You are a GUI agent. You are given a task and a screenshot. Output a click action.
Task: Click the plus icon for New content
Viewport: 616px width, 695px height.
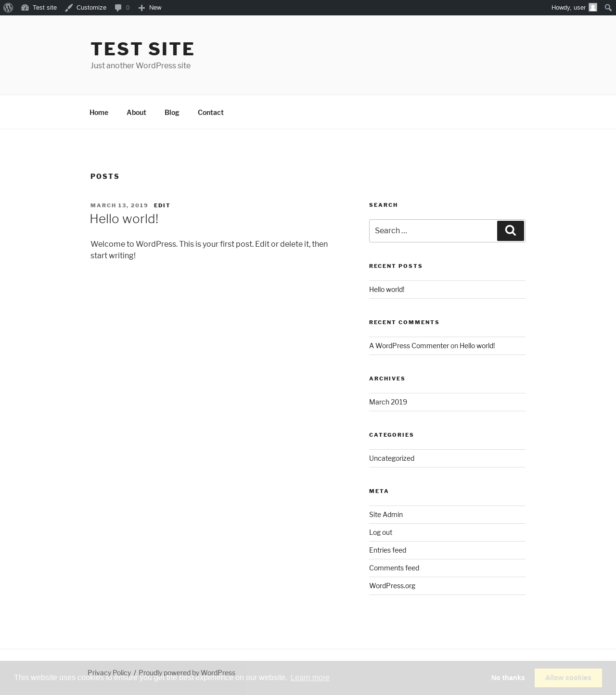(x=141, y=8)
